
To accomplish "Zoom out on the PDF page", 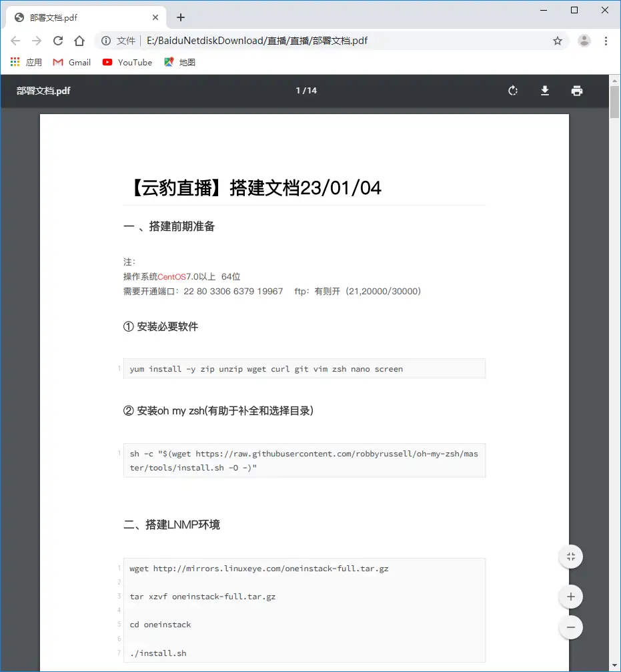I will [570, 627].
